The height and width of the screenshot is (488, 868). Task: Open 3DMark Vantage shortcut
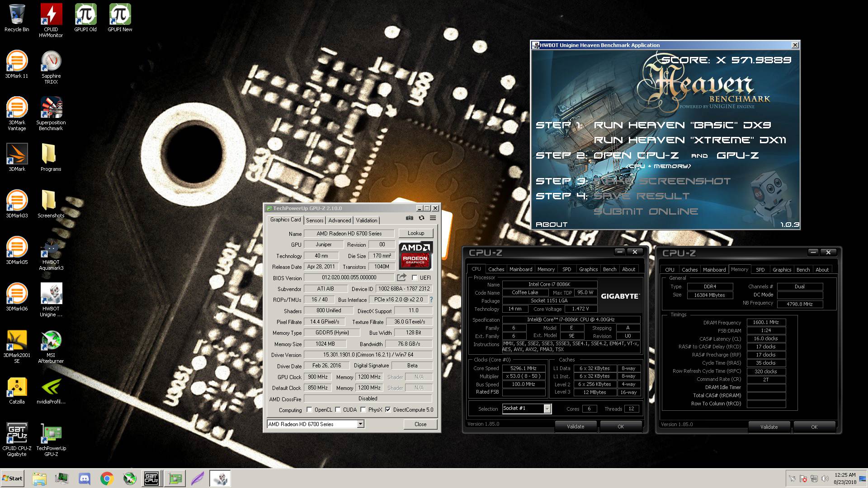coord(17,113)
